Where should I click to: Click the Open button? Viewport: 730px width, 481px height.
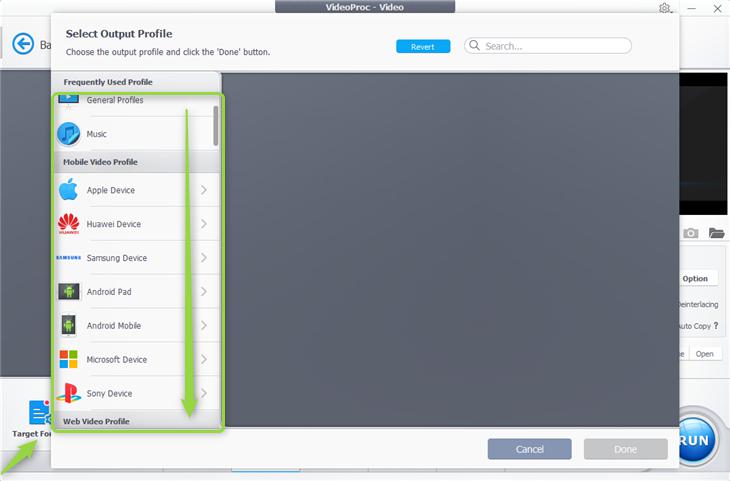click(704, 354)
